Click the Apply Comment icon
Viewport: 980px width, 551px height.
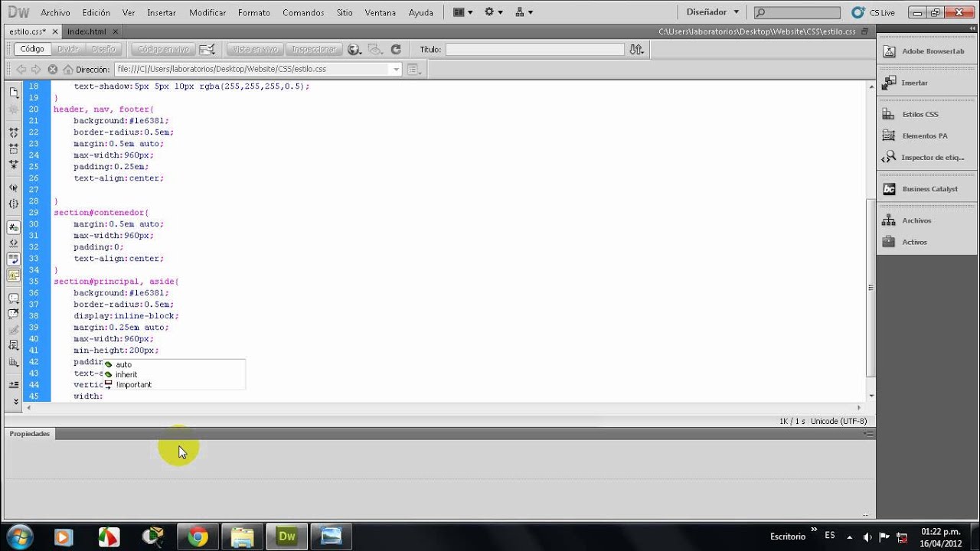tap(14, 298)
